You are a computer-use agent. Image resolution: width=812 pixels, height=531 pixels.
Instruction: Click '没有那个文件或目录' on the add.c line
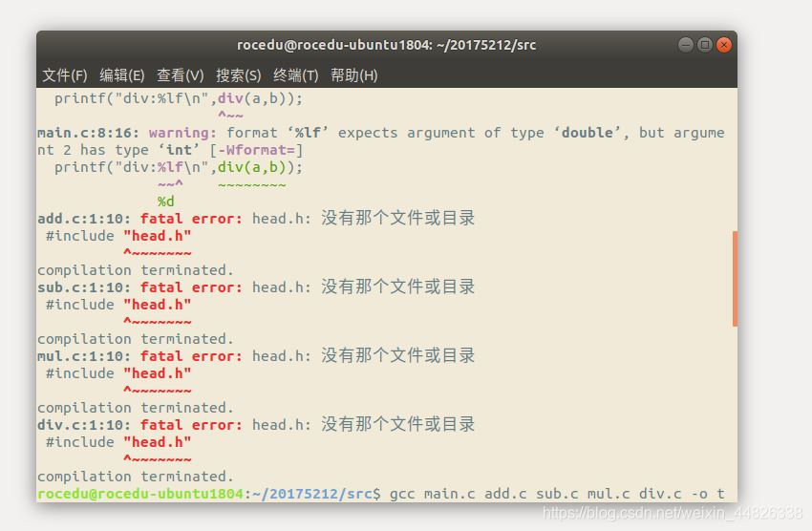tap(397, 218)
